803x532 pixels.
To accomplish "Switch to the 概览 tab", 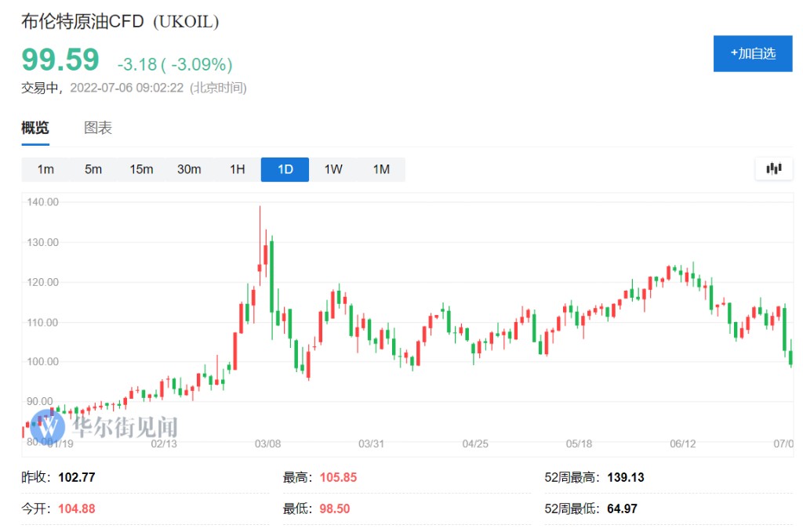I will point(35,128).
